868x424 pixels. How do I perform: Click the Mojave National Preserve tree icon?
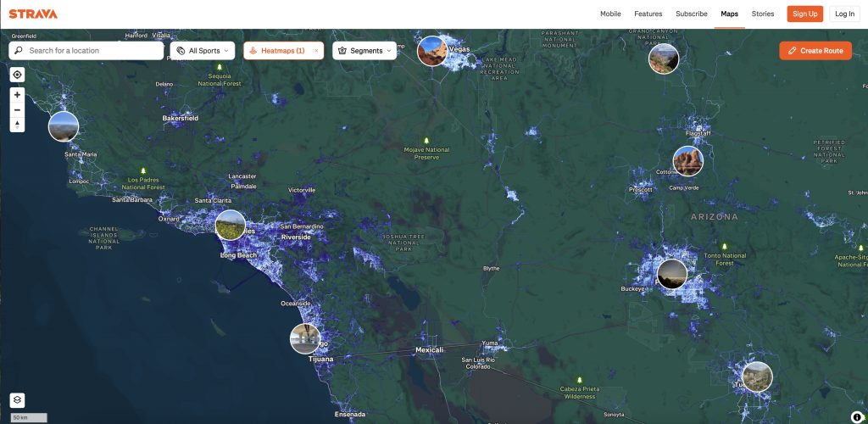[426, 141]
